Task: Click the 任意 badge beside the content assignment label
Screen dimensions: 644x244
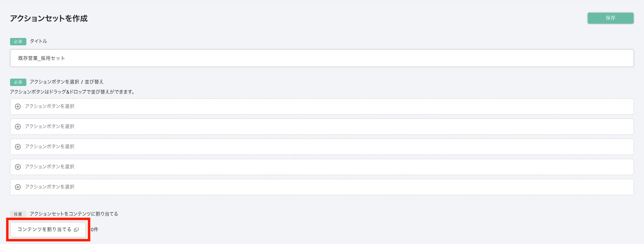Action: point(18,214)
